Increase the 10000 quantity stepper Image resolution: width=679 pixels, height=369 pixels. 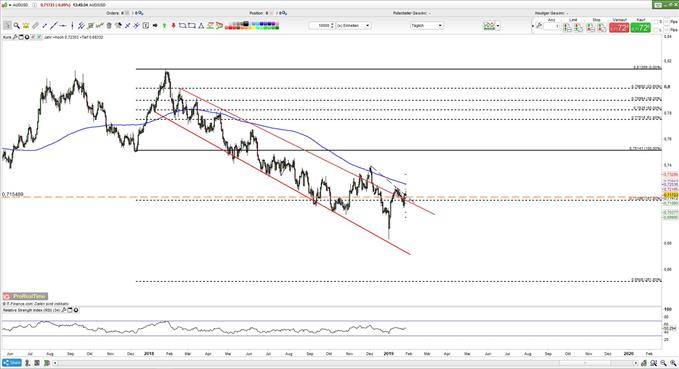pos(332,24)
